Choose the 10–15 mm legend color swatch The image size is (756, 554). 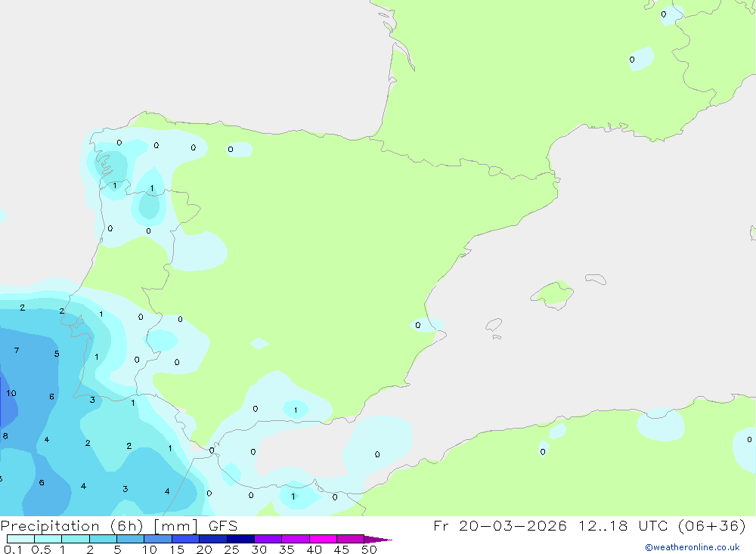[x=158, y=539]
